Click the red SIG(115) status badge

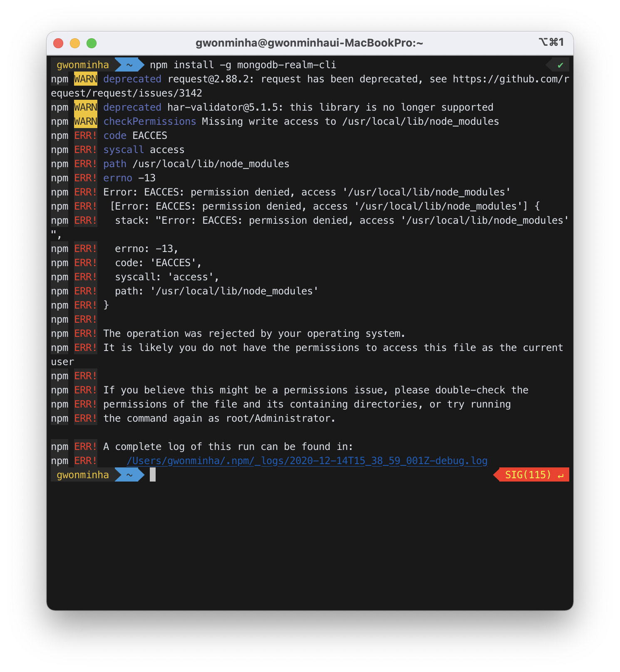pyautogui.click(x=531, y=475)
